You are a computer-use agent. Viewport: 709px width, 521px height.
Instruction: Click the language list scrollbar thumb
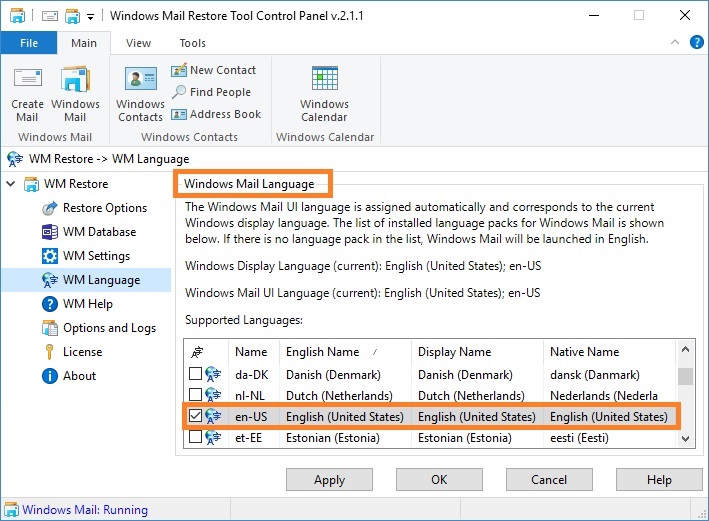tap(686, 376)
